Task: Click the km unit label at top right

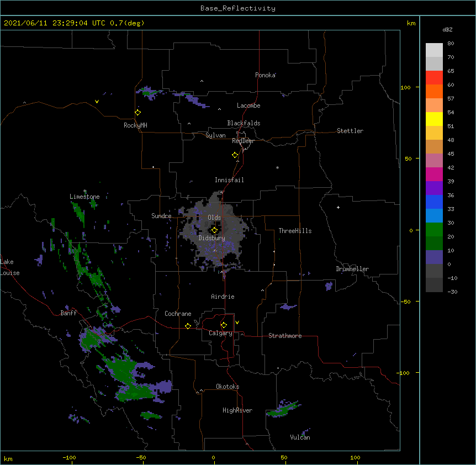Action: tap(411, 23)
